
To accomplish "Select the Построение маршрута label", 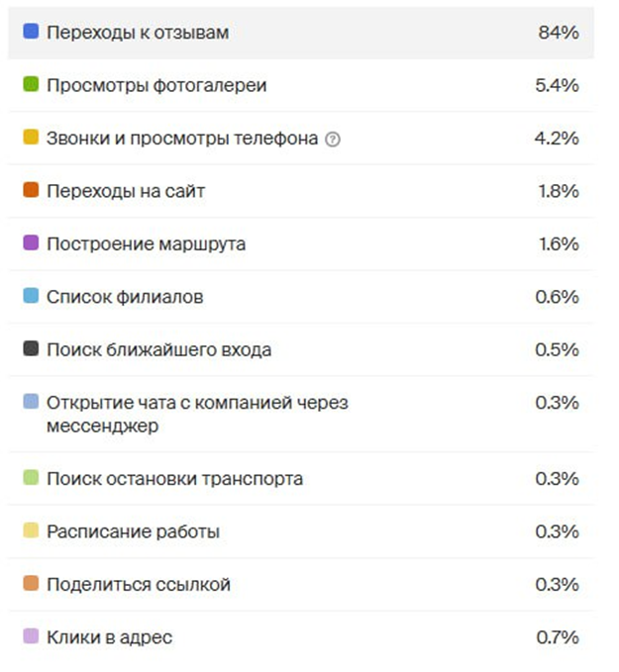I will point(146,243).
